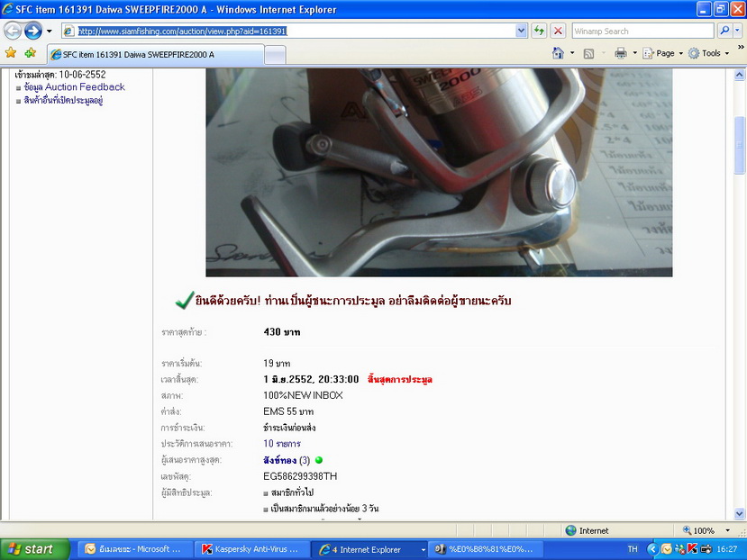The width and height of the screenshot is (747, 560).
Task: Open the 4 Internet Explorer taskbar group
Action: (368, 549)
